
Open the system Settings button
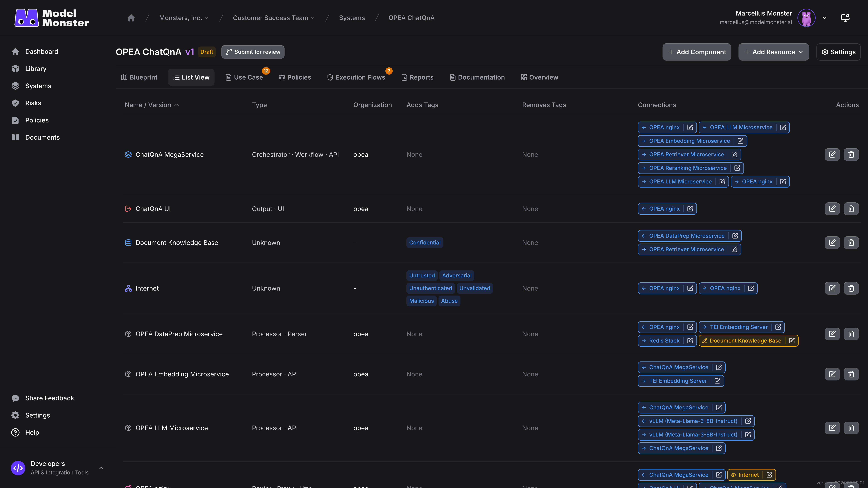[x=838, y=52]
